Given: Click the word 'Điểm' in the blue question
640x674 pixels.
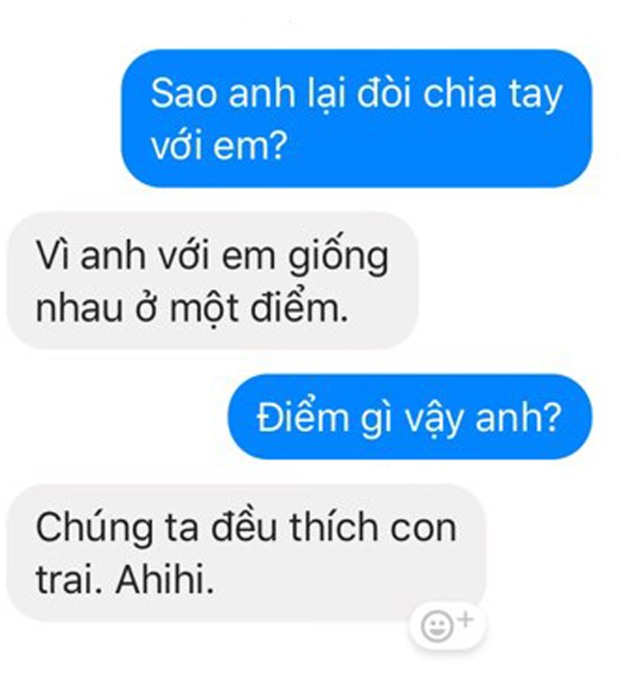Looking at the screenshot, I should tap(303, 417).
